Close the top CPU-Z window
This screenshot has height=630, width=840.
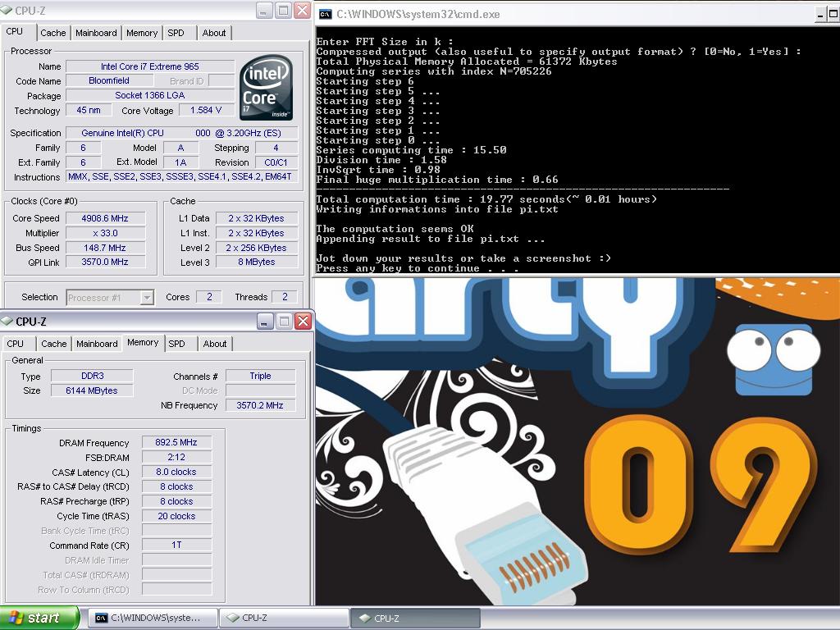(x=302, y=10)
